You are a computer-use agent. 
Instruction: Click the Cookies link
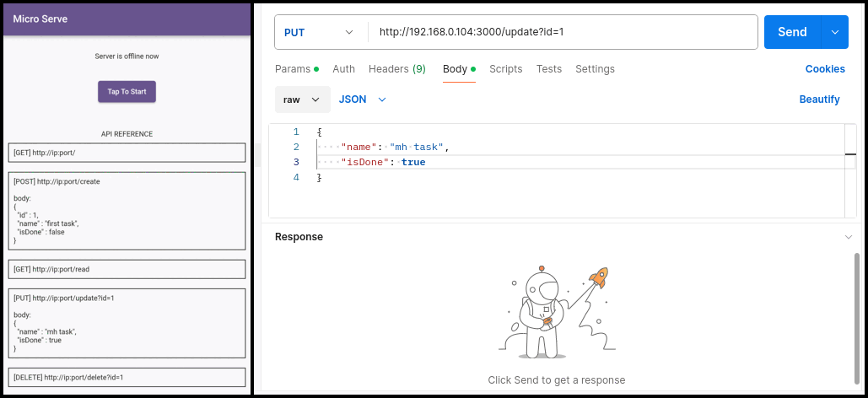point(825,69)
